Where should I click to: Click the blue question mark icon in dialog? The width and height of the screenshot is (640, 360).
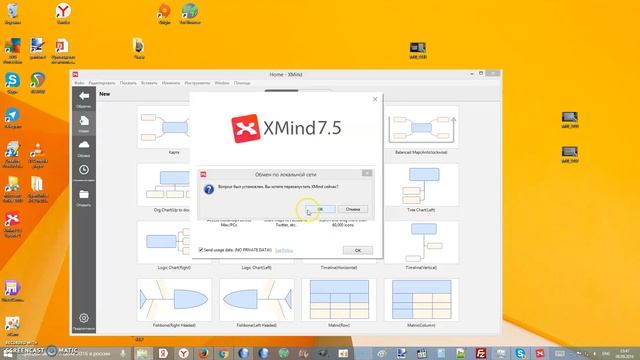coord(209,189)
